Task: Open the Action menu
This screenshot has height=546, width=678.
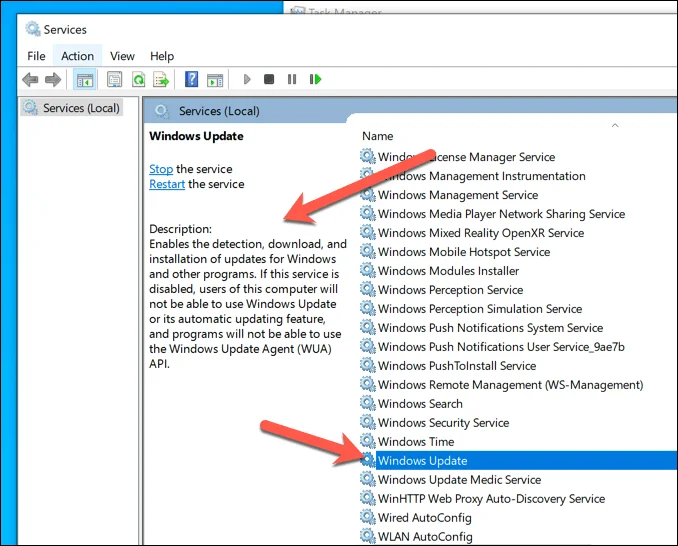Action: click(77, 56)
